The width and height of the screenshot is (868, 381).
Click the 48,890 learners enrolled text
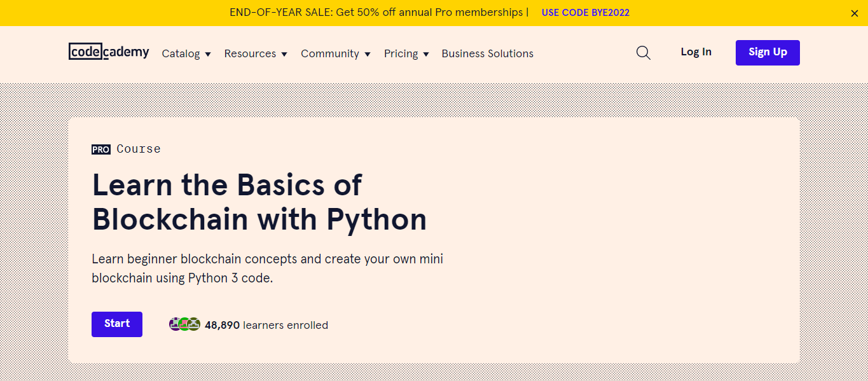click(266, 325)
